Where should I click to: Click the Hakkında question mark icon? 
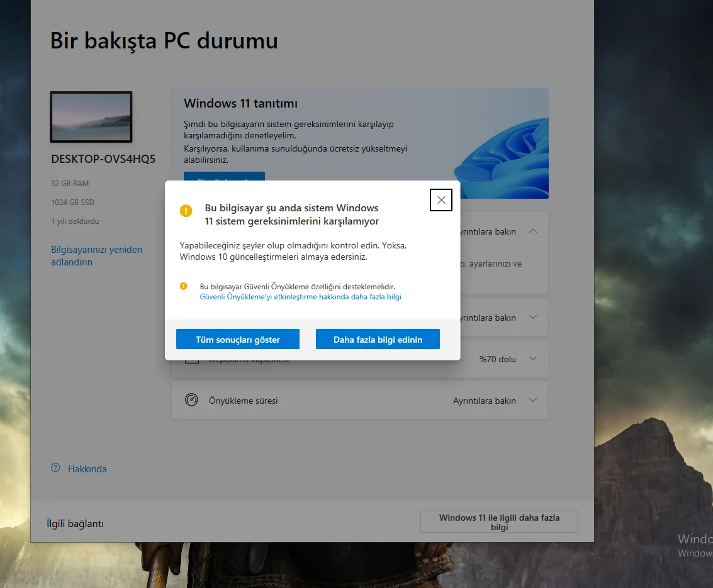click(x=55, y=468)
